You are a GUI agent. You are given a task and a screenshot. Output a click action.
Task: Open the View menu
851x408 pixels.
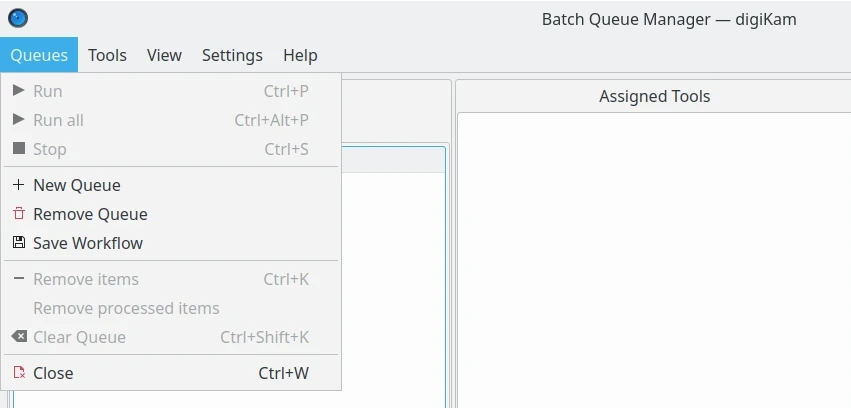tap(164, 55)
